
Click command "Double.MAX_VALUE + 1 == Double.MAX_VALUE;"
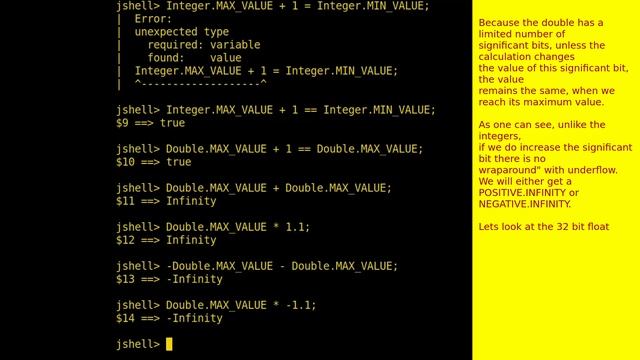[x=294, y=149]
